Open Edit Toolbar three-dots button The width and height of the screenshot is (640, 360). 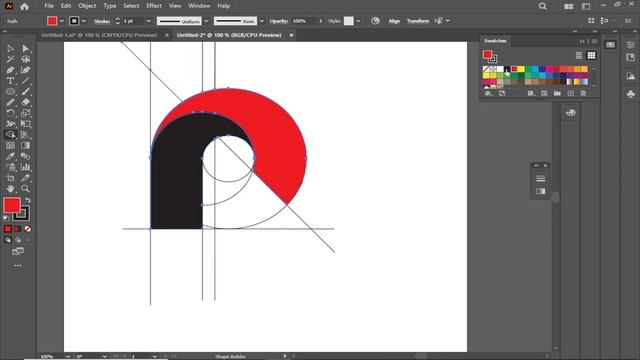(x=18, y=266)
